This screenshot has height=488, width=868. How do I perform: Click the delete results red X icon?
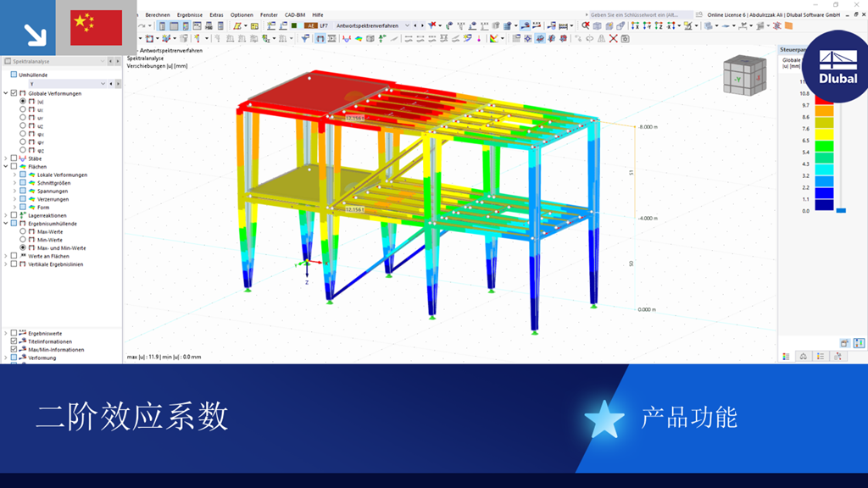[614, 39]
